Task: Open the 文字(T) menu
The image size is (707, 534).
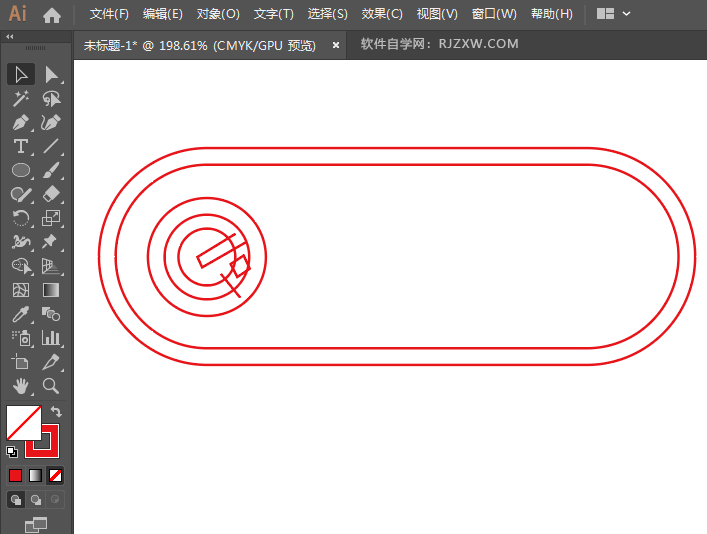Action: point(274,14)
